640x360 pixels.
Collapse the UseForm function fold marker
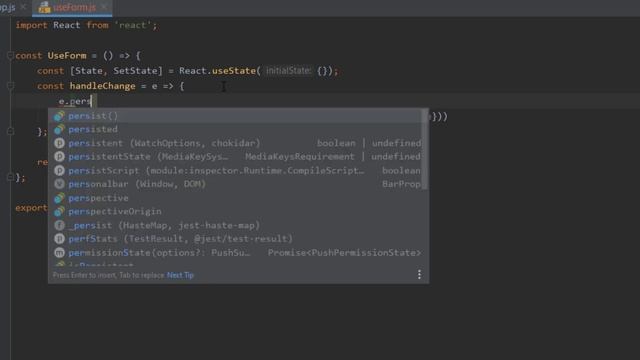coord(10,56)
